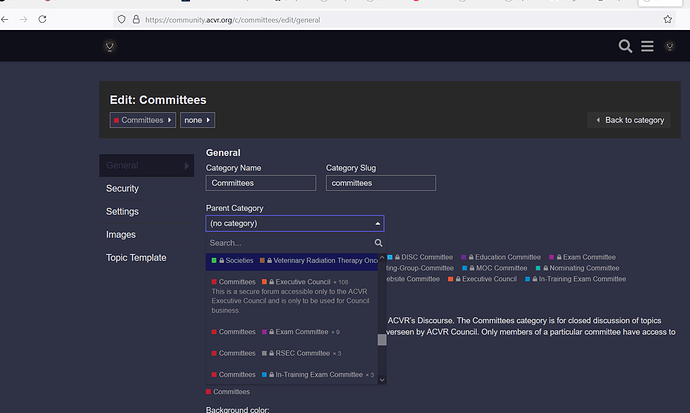Choose Committees Executive Council option
690x413 pixels.
pos(292,296)
